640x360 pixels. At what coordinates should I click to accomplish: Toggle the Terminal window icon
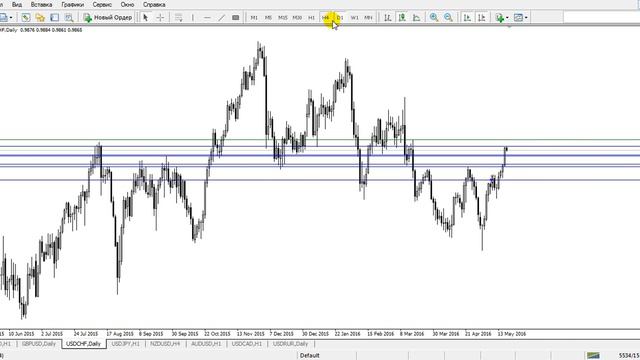[x=54, y=18]
